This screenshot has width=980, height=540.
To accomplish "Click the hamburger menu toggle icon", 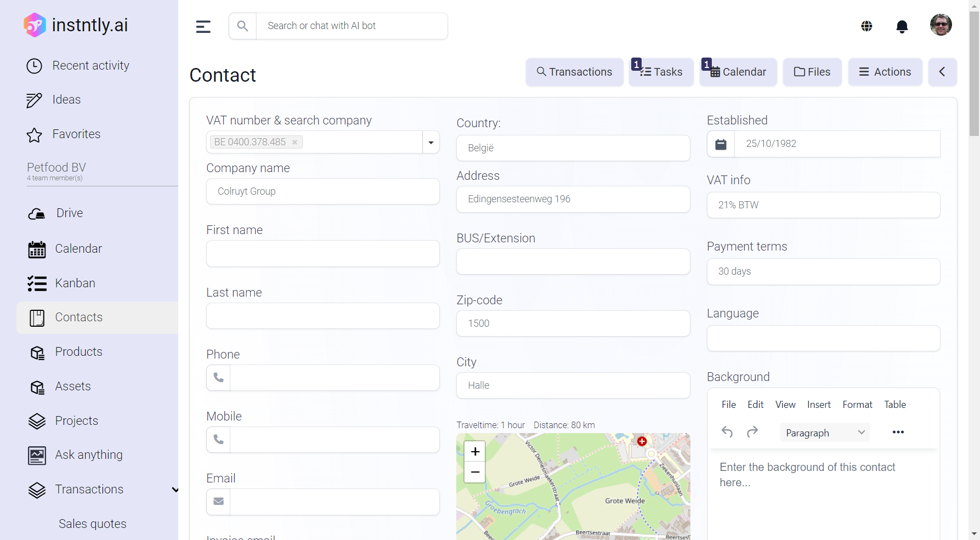I will tap(203, 26).
